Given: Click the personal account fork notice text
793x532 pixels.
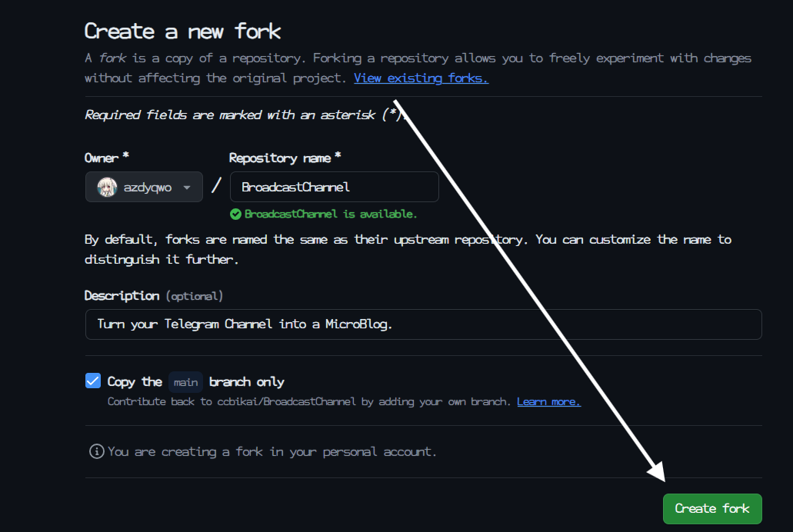Looking at the screenshot, I should click(272, 451).
